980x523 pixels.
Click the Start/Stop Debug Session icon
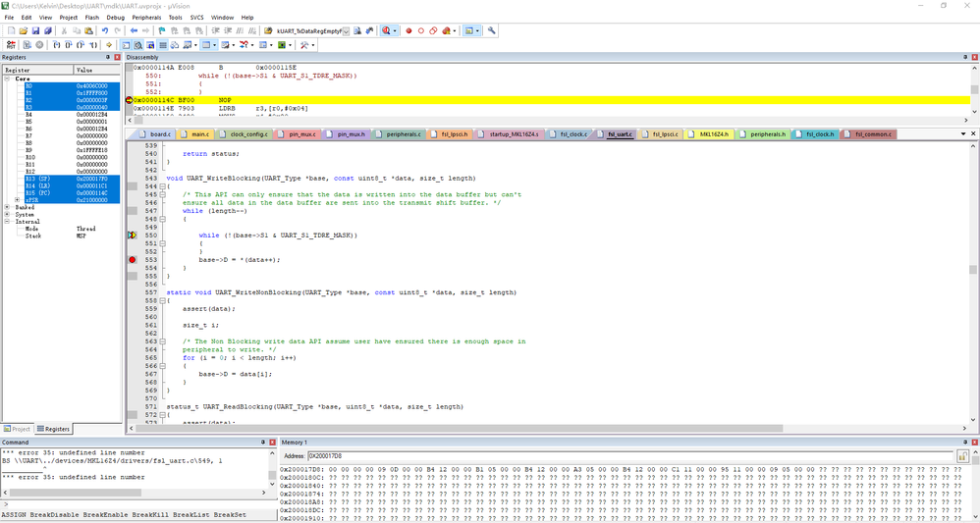pyautogui.click(x=386, y=30)
